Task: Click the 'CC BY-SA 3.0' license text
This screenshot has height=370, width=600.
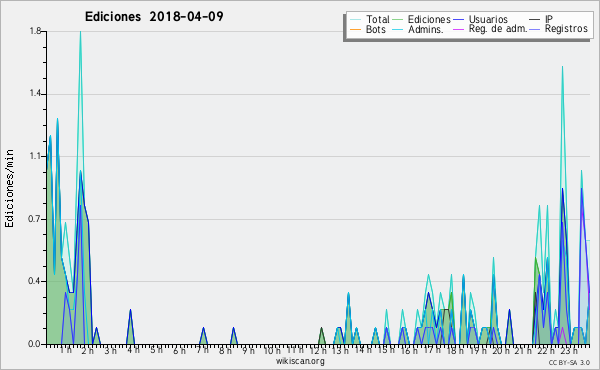Action: coord(569,363)
